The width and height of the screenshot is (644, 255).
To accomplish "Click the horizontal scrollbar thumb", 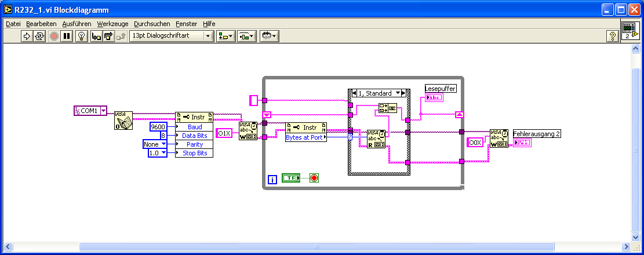I will click(x=316, y=246).
